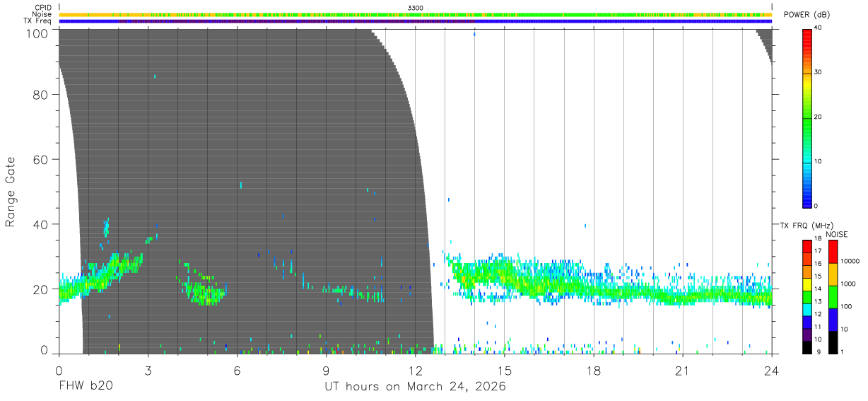The height and width of the screenshot is (401, 868).
Task: Click the FHW b20 radar label
Action: [x=86, y=386]
